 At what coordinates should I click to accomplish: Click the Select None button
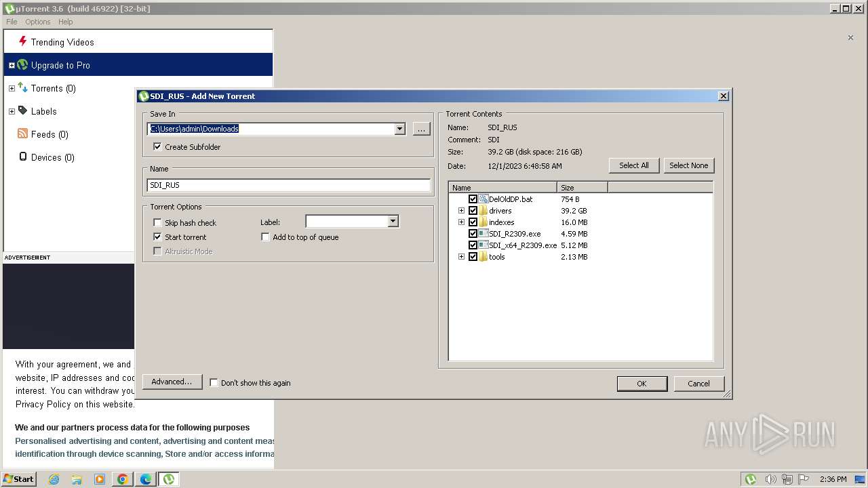(689, 165)
